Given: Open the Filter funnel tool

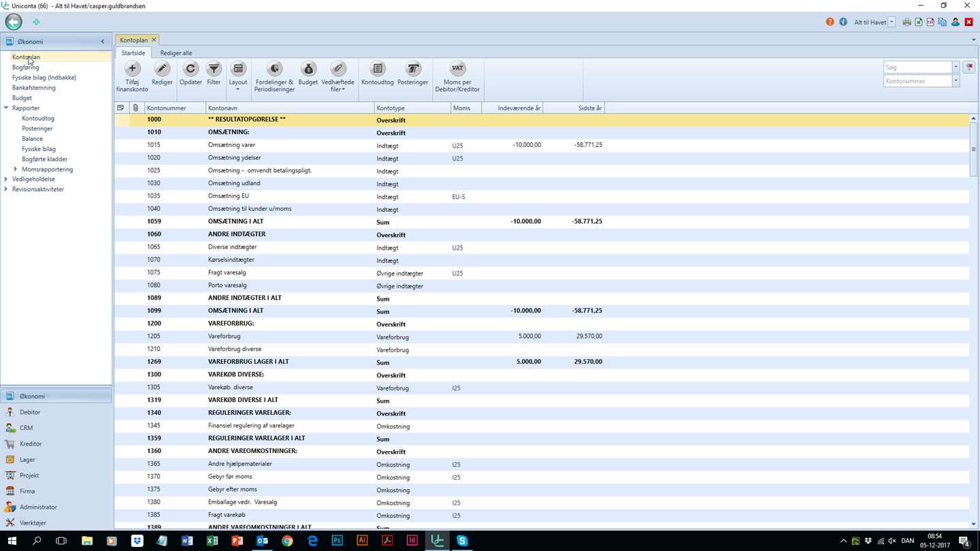Looking at the screenshot, I should (x=214, y=69).
